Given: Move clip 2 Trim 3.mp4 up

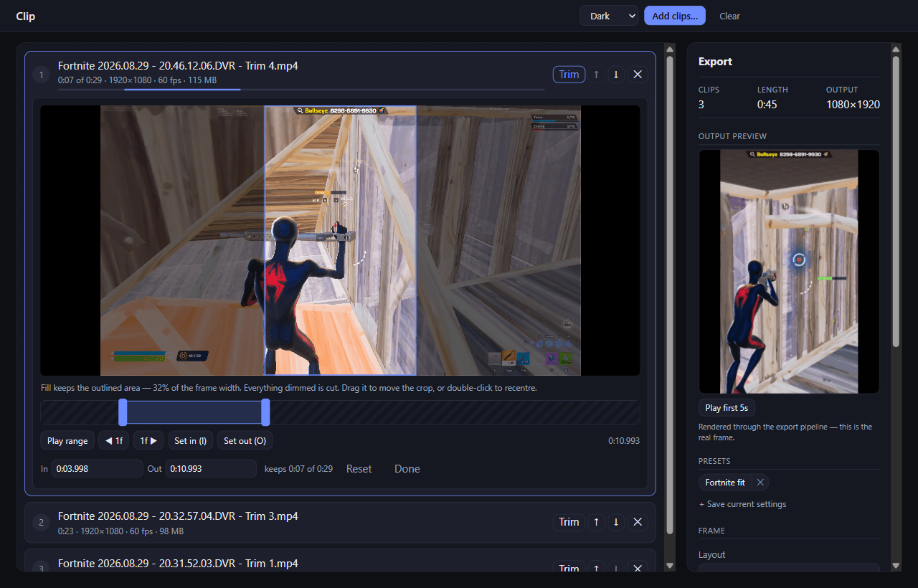Looking at the screenshot, I should [596, 522].
